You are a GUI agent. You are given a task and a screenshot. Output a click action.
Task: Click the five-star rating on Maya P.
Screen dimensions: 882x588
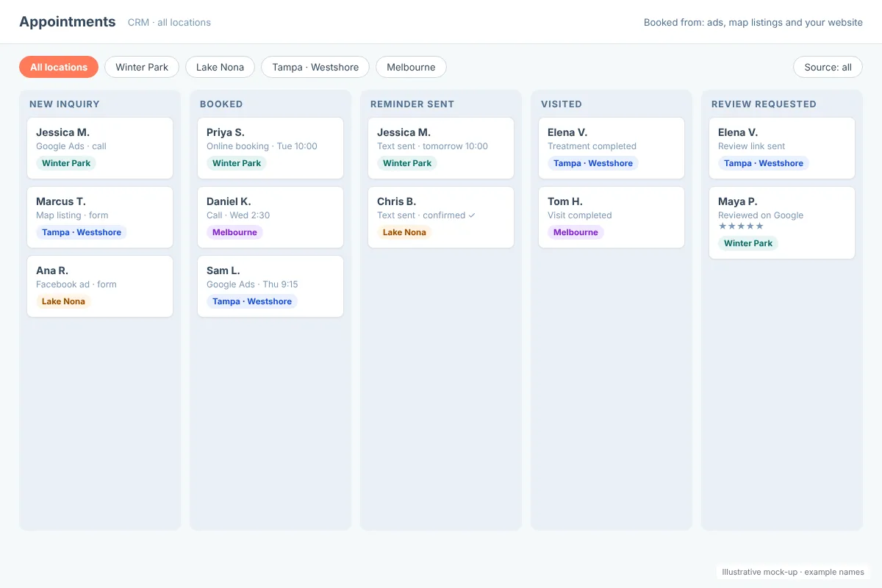pyautogui.click(x=741, y=226)
